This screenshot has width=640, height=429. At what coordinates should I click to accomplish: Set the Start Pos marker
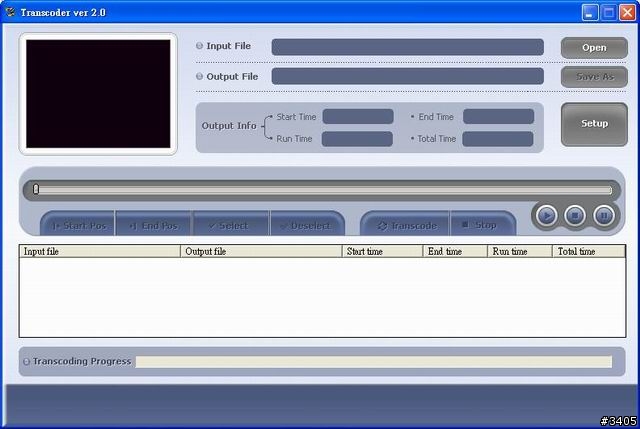point(78,224)
